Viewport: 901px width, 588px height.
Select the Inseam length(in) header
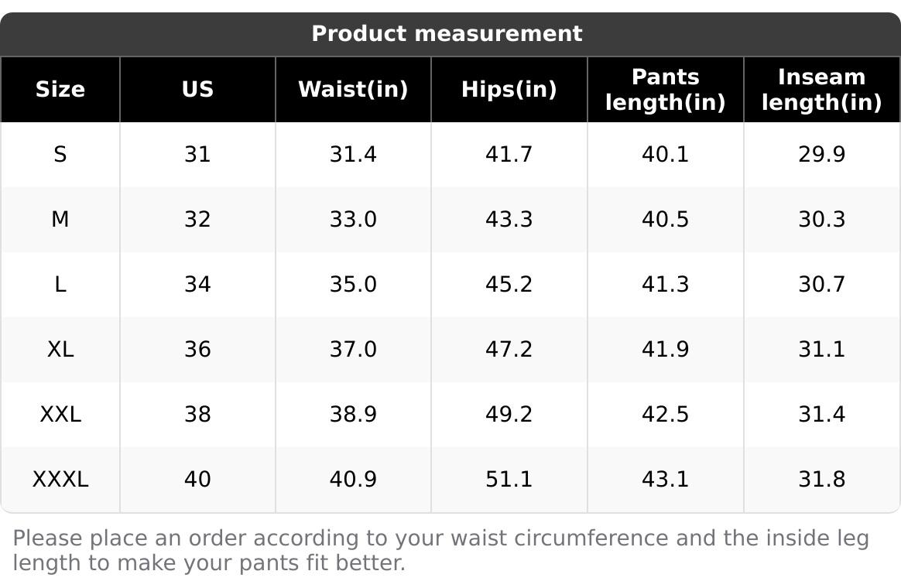pyautogui.click(x=822, y=90)
